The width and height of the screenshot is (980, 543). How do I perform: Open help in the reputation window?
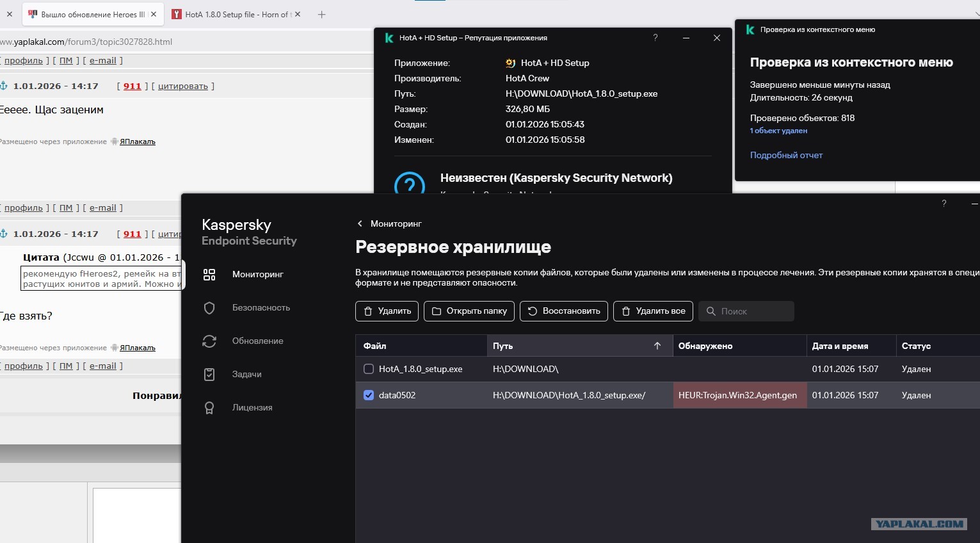(655, 38)
